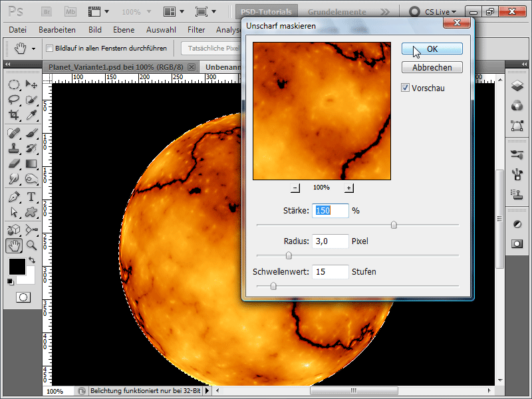The width and height of the screenshot is (532, 399).
Task: Select the Eyedropper tool
Action: coord(31,114)
